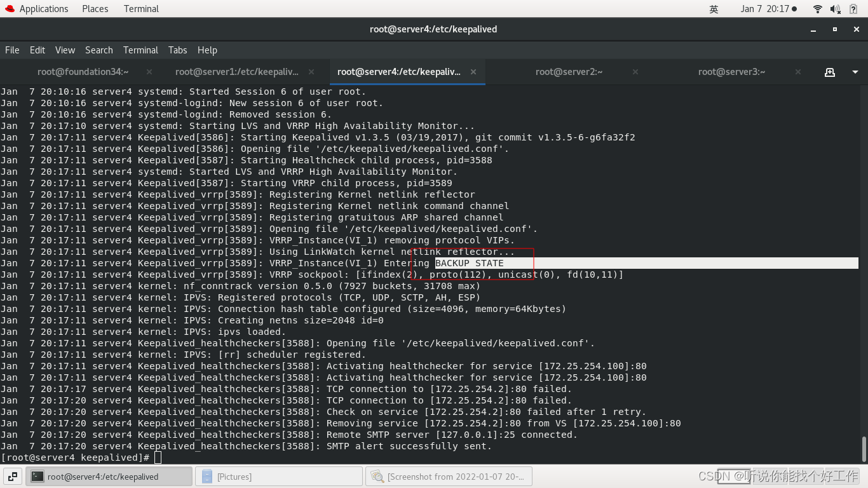The image size is (868, 488).
Task: Maximize the terminal window
Action: tap(835, 29)
